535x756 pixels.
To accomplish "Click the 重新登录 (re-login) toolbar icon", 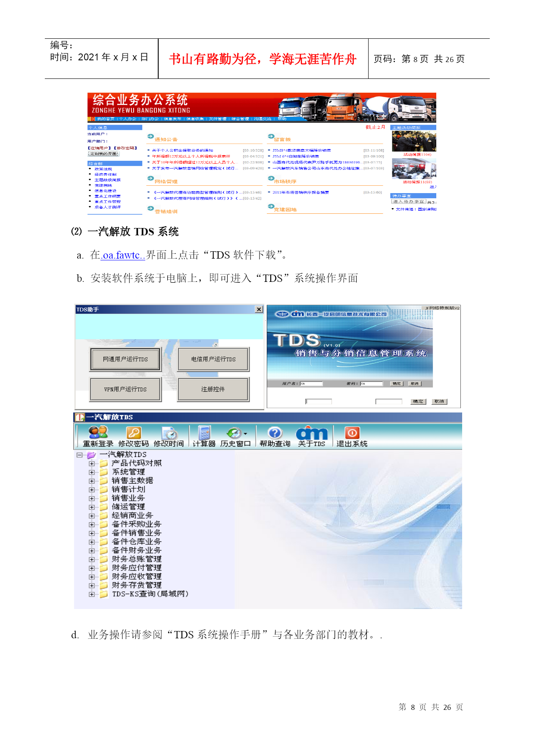I will click(x=98, y=432).
